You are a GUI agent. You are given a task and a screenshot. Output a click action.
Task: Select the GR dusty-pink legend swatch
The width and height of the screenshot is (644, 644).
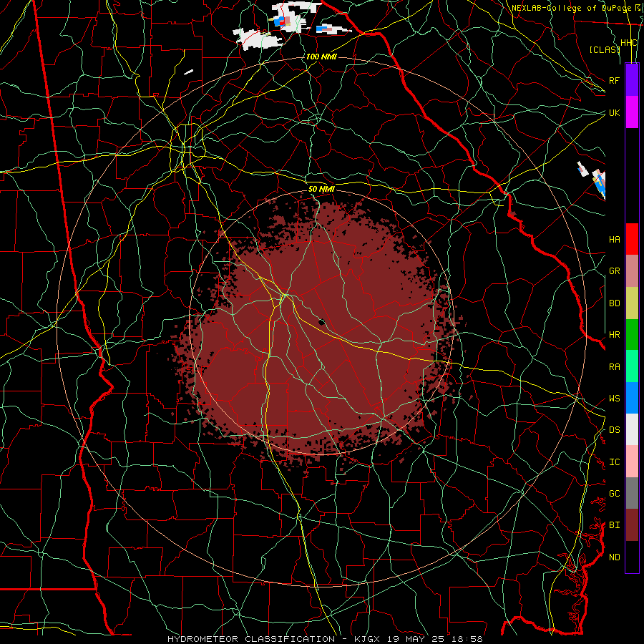tap(632, 271)
